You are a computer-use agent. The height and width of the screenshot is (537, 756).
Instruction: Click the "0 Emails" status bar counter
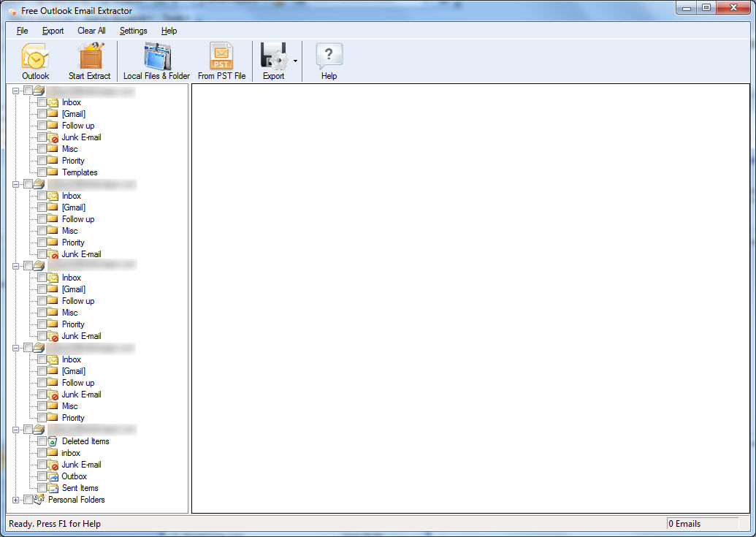point(684,524)
